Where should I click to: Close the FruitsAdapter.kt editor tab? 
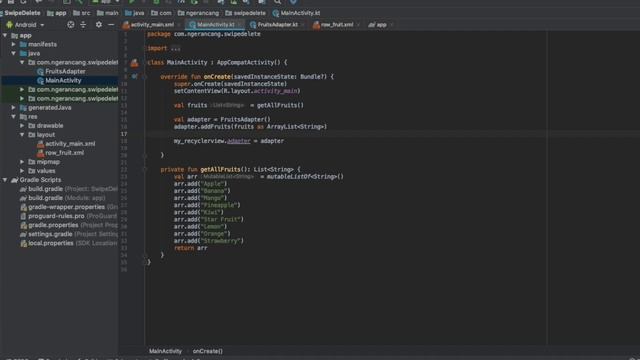303,25
